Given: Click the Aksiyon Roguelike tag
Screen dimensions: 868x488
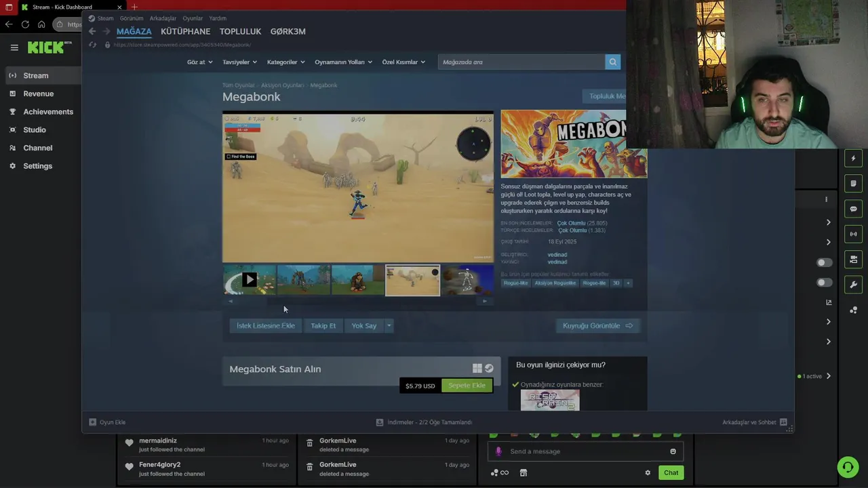Looking at the screenshot, I should (x=555, y=283).
